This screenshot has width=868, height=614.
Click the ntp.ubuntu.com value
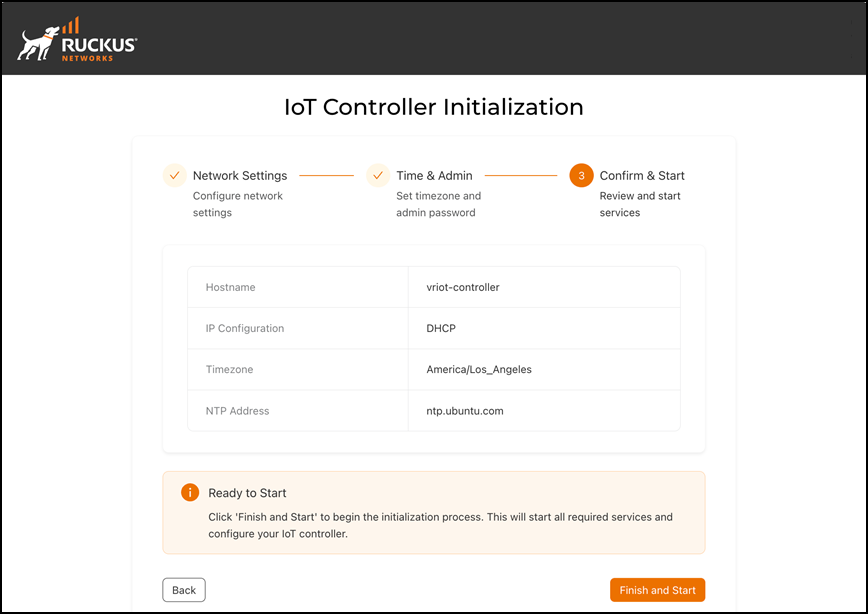click(x=465, y=411)
